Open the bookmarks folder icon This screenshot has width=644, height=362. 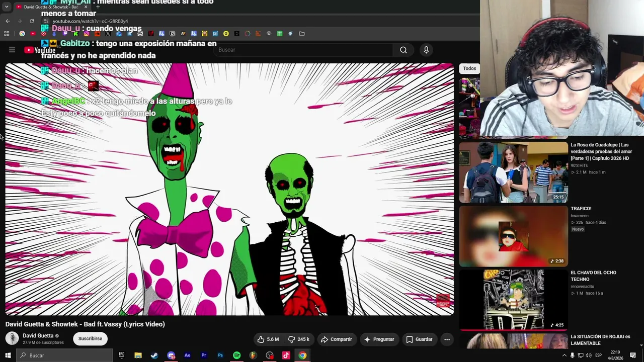pos(301,34)
